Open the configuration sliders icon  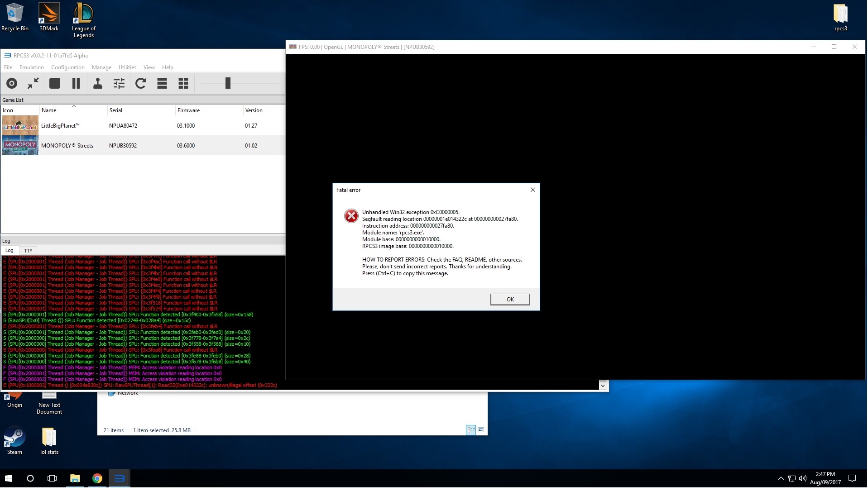119,83
